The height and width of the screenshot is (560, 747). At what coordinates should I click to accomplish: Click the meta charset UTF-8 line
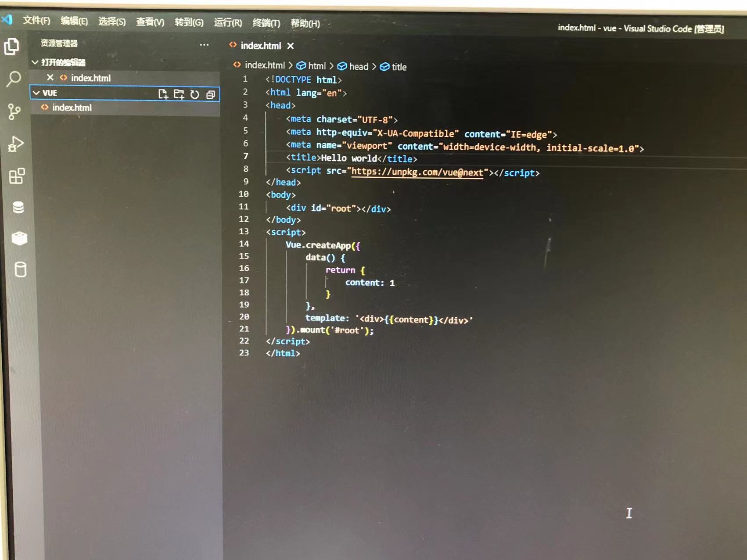pos(341,119)
